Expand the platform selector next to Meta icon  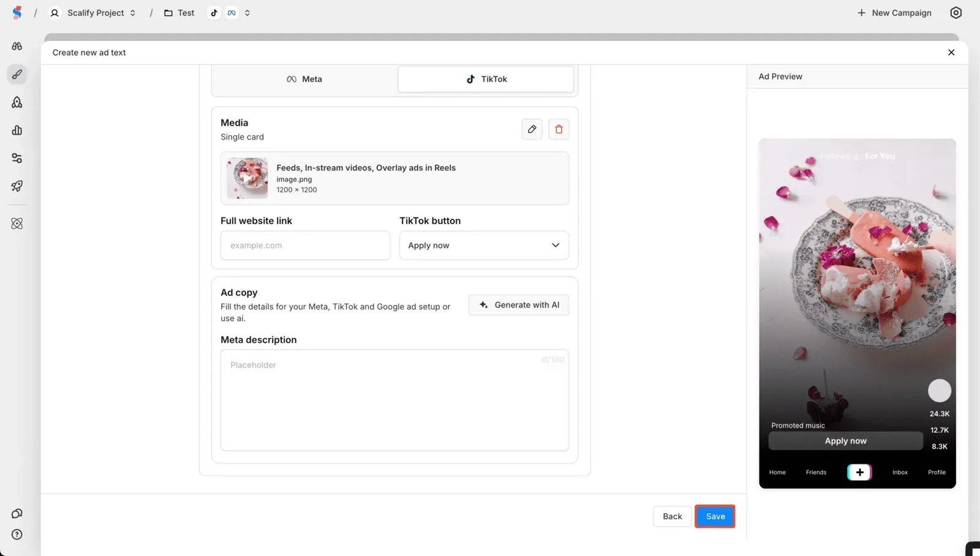(x=247, y=12)
